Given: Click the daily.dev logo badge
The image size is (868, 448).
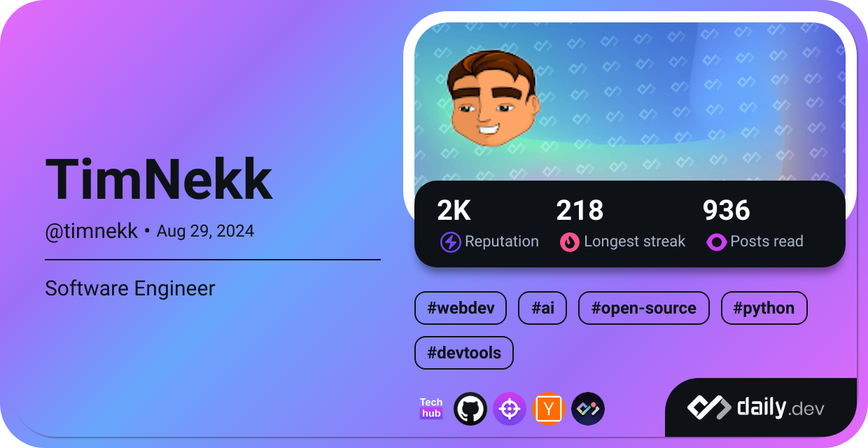Looking at the screenshot, I should 761,407.
